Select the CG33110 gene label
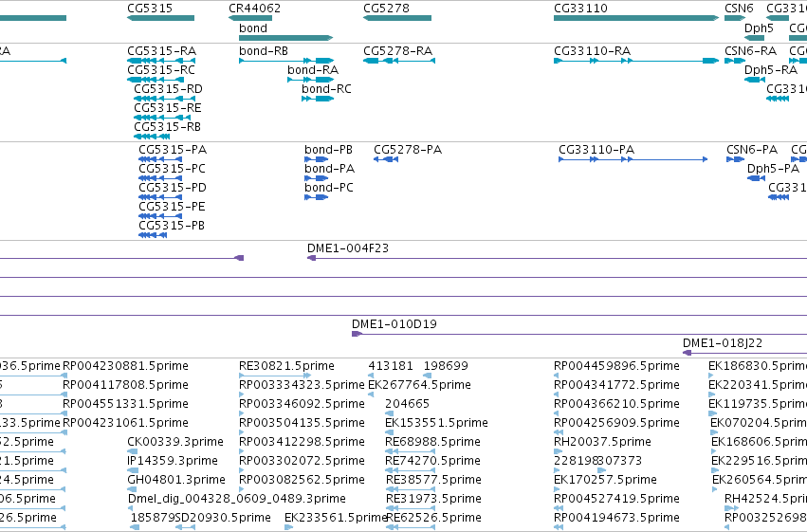This screenshot has height=532, width=807. pos(580,9)
